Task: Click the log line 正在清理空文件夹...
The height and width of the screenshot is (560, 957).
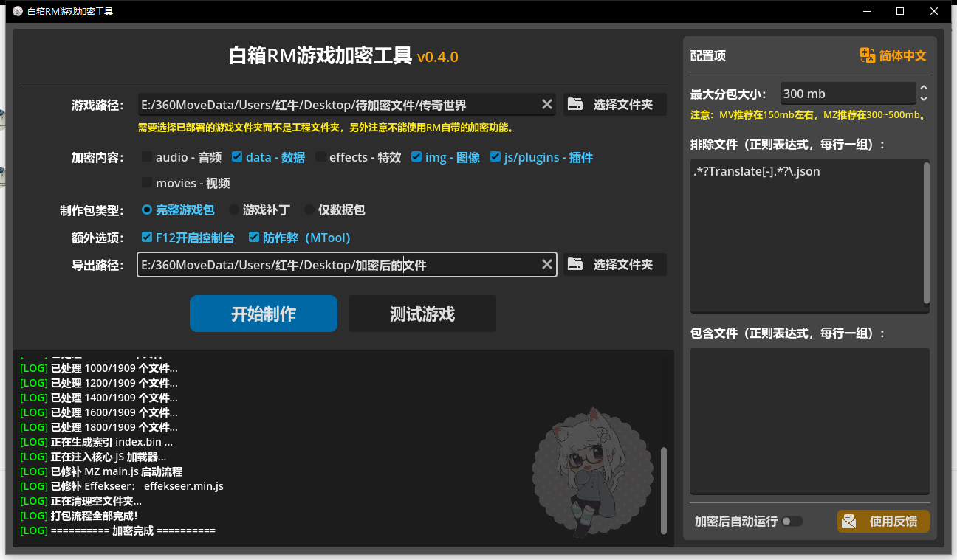Action: [80, 501]
